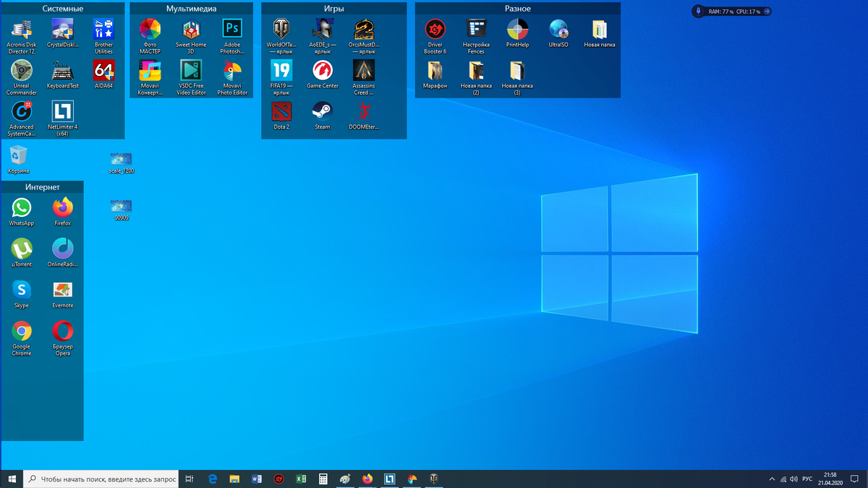Select the Системные fence title bar

63,9
